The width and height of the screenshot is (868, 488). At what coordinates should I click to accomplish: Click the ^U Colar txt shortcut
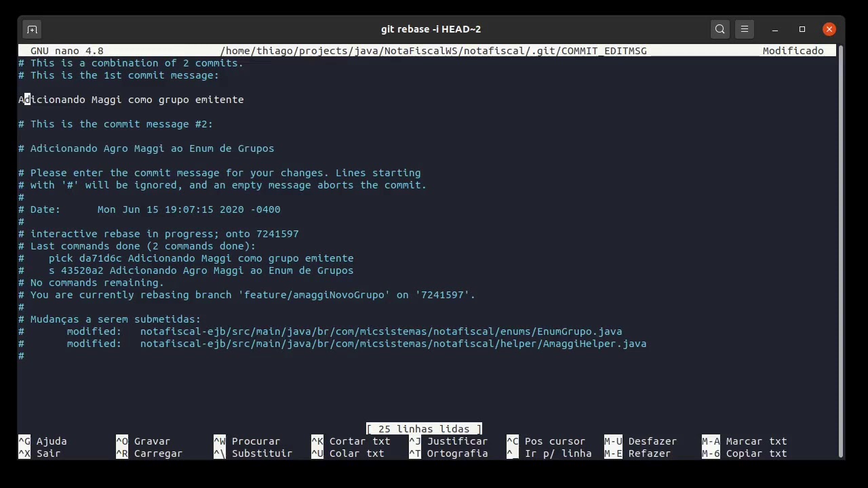point(348,453)
